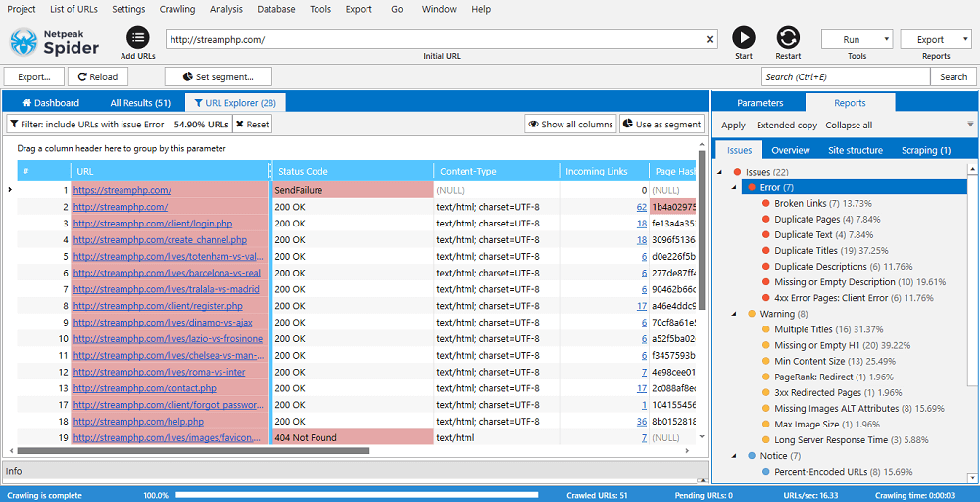980x502 pixels.
Task: Click the 404 Not Found status cell
Action: point(353,437)
